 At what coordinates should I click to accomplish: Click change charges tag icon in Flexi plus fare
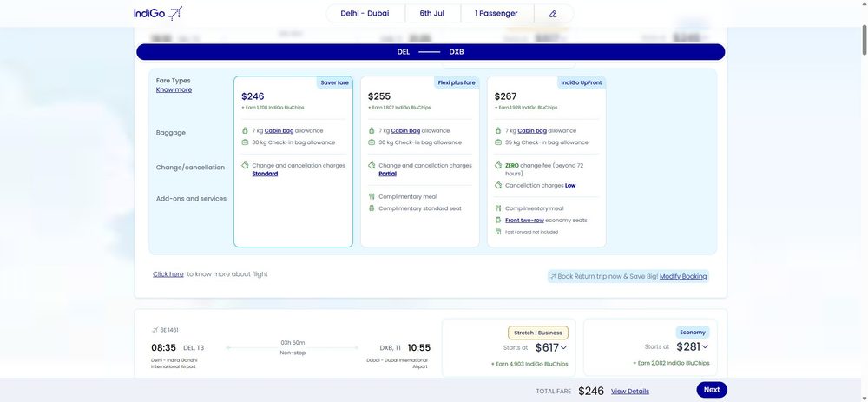[x=372, y=166]
